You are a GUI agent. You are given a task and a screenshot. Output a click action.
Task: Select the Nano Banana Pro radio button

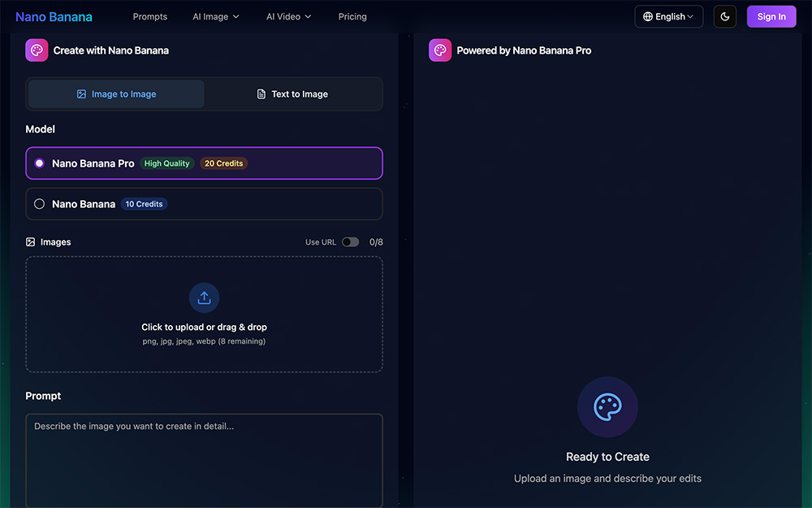39,163
